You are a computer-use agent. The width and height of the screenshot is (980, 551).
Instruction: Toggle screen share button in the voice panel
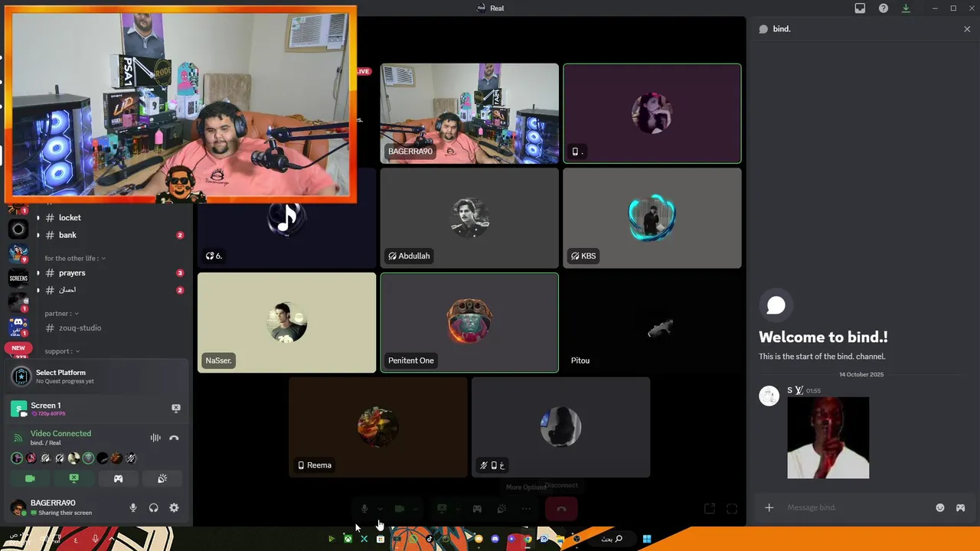click(74, 478)
